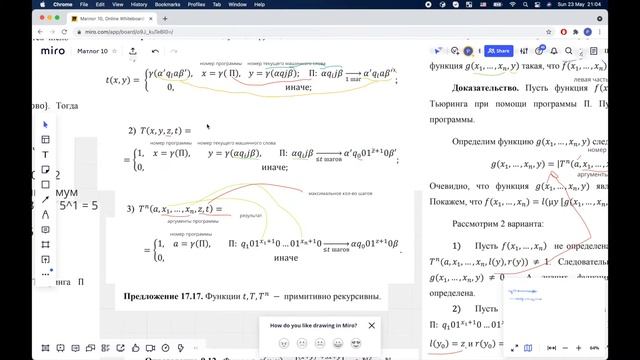Open more tools (three dots) in left toolbar
Screen dimensions: 640x360
45,274
